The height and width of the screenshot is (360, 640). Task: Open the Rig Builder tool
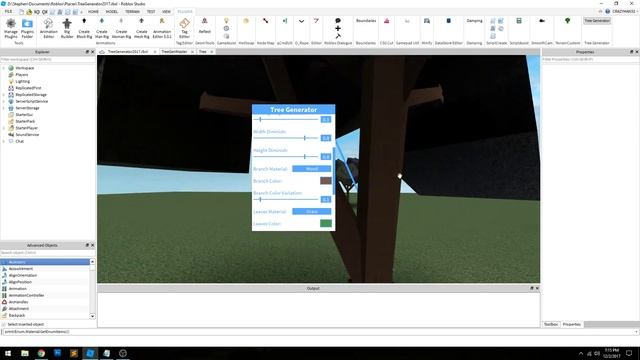(x=67, y=28)
